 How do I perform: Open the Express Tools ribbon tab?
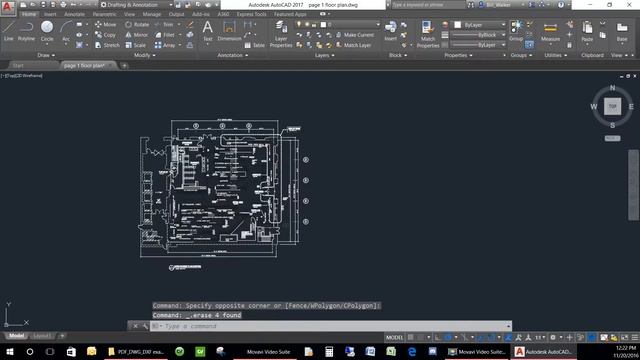point(251,14)
